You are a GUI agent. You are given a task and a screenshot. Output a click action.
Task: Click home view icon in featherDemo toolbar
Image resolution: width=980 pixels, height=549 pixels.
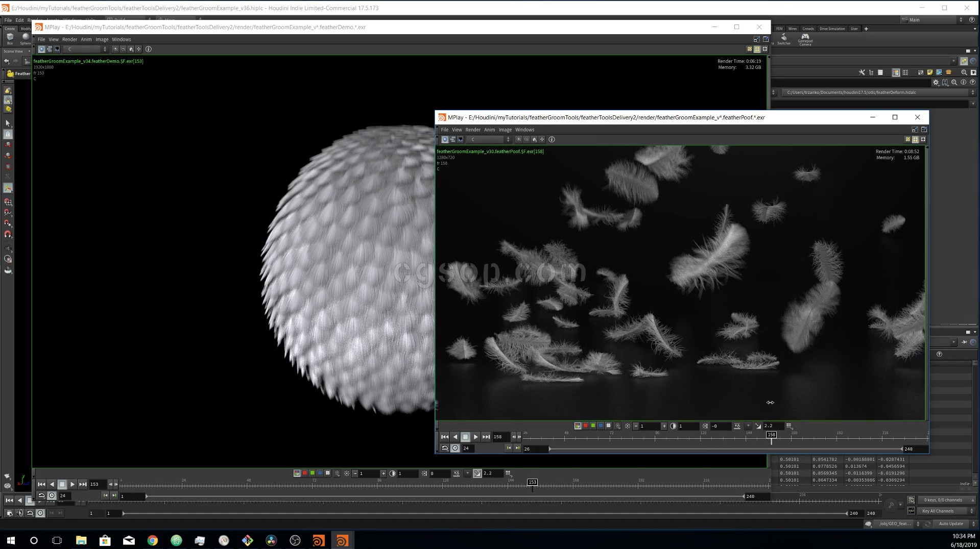pos(131,49)
